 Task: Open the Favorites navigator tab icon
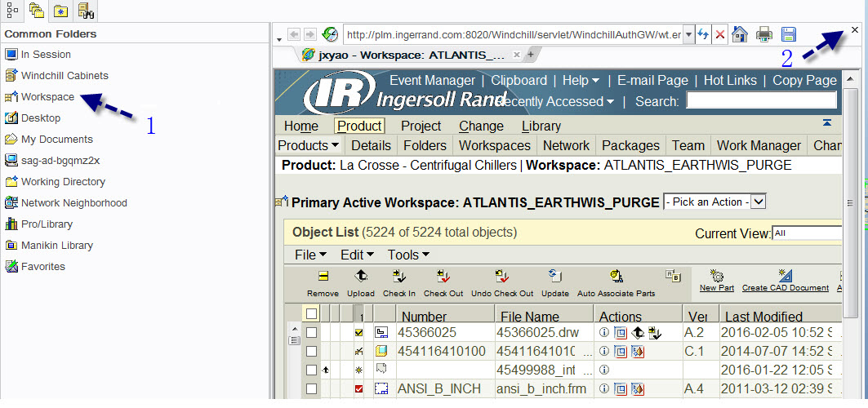(60, 10)
